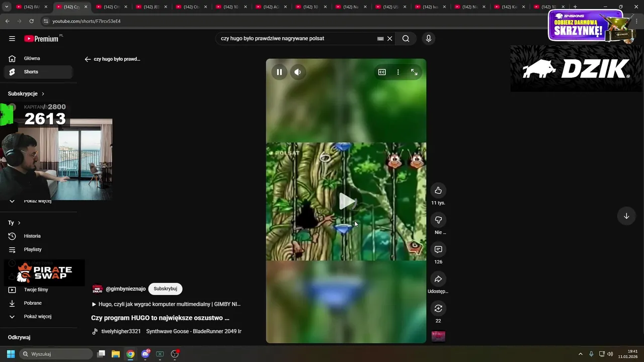Click the taskbar Wyszukaj search box

pyautogui.click(x=56, y=354)
